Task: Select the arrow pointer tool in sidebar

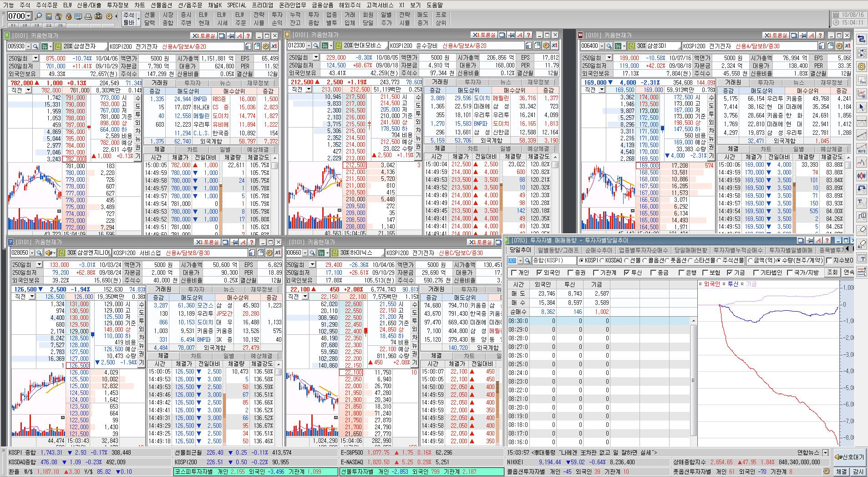Action: coord(861,108)
